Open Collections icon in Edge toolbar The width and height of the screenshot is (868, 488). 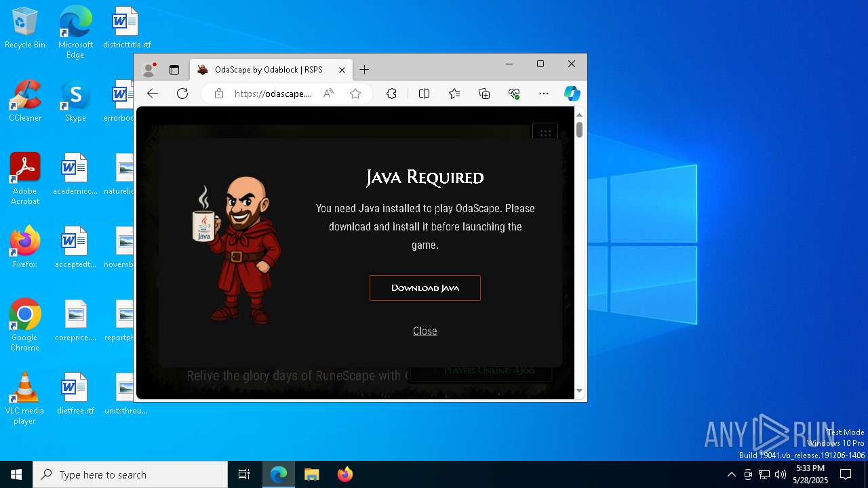[x=484, y=94]
